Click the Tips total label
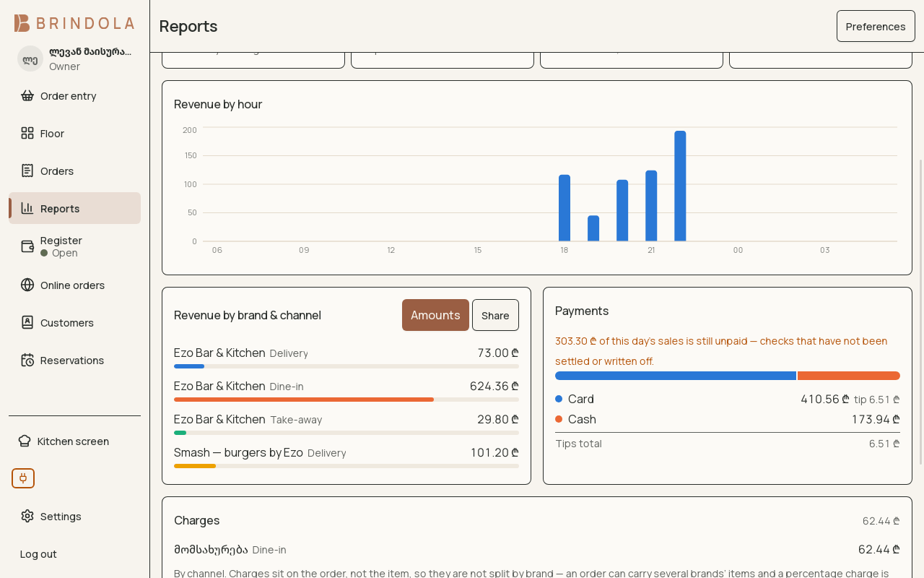This screenshot has height=578, width=924. click(578, 444)
